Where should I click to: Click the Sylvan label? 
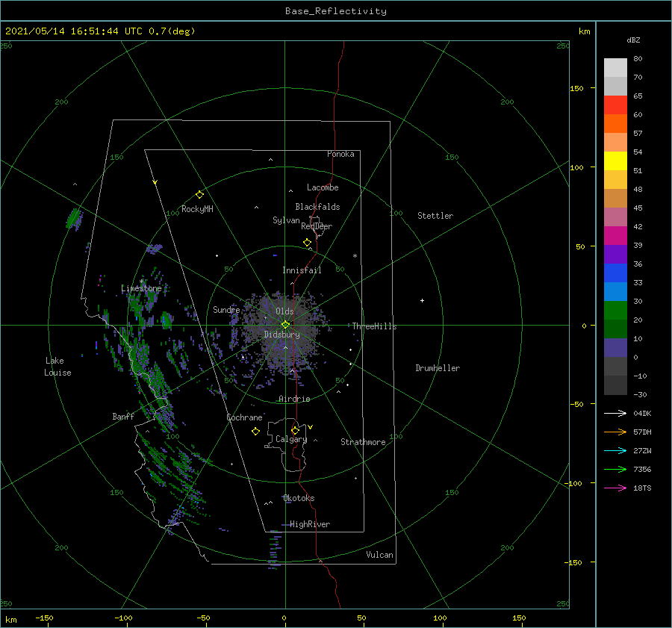coord(286,220)
